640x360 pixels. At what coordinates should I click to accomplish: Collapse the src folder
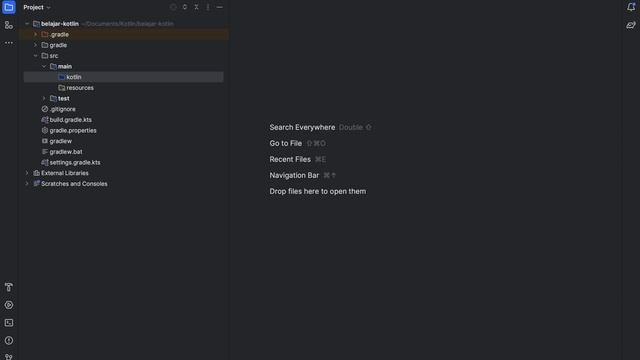(36, 56)
